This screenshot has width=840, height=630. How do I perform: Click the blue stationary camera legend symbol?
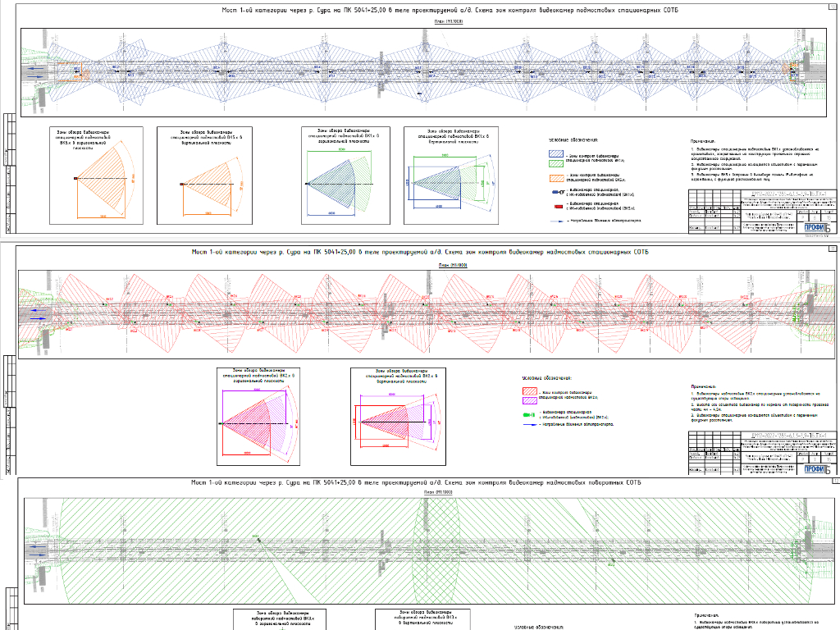tap(558, 192)
